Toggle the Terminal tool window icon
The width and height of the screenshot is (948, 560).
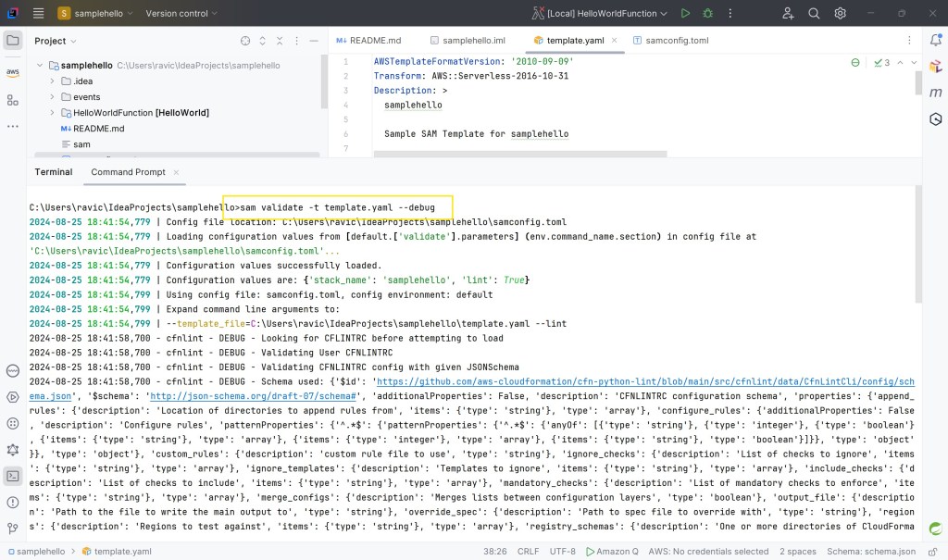coord(13,476)
